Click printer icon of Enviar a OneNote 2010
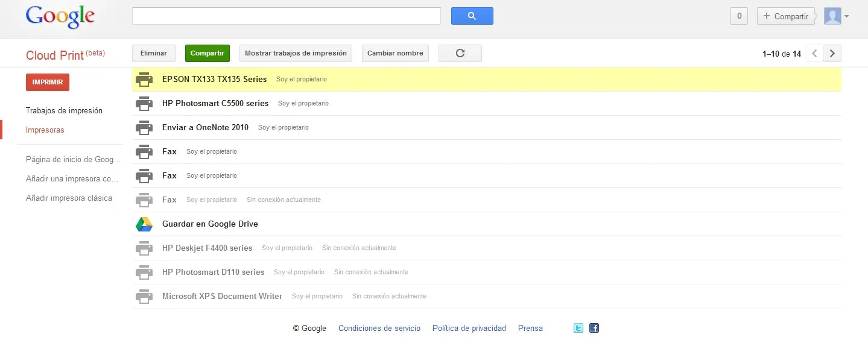The height and width of the screenshot is (343, 868). coord(144,127)
